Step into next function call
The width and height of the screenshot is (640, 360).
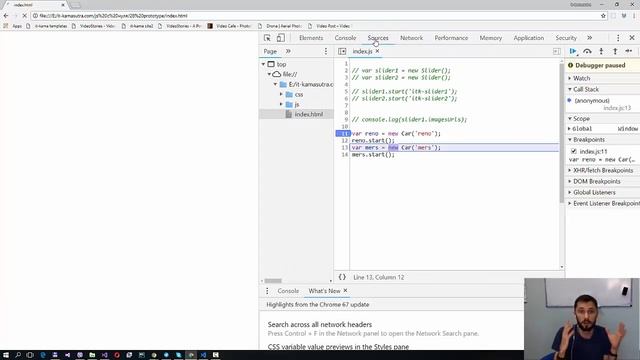[601, 51]
